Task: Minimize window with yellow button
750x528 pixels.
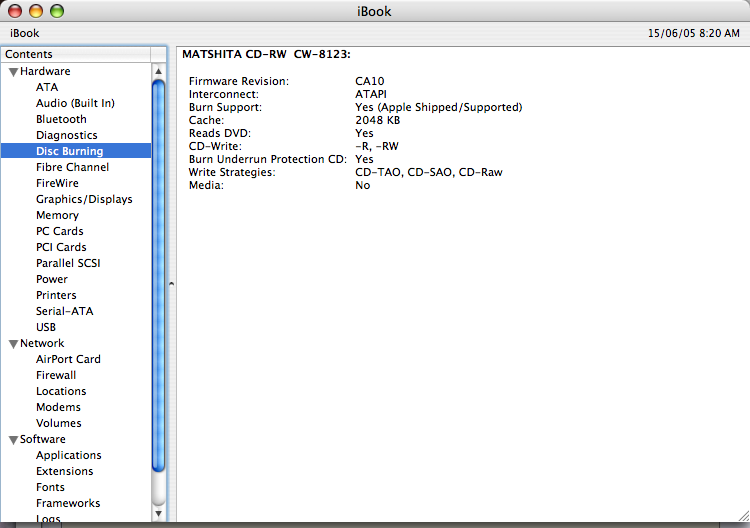Action: click(36, 11)
